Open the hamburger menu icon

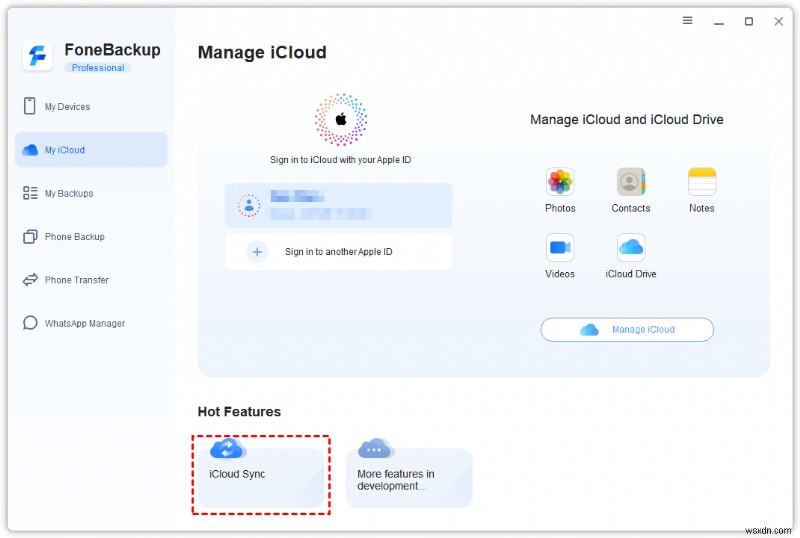tap(688, 20)
